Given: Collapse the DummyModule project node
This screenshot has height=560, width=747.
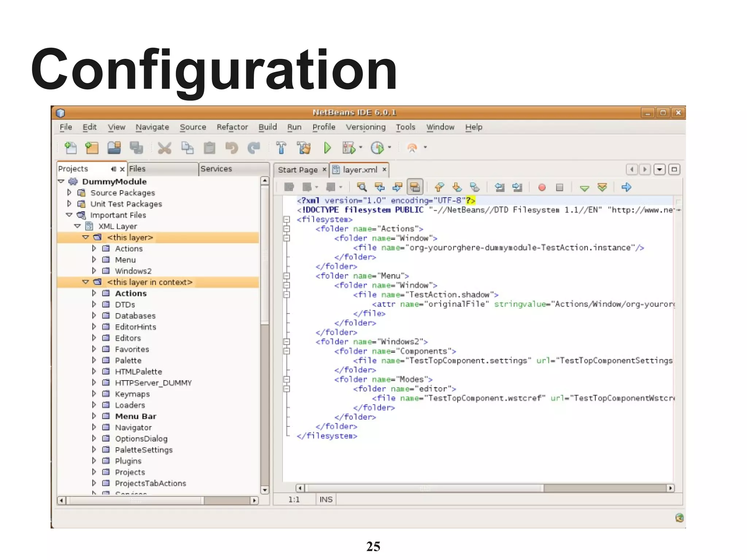Looking at the screenshot, I should point(61,181).
